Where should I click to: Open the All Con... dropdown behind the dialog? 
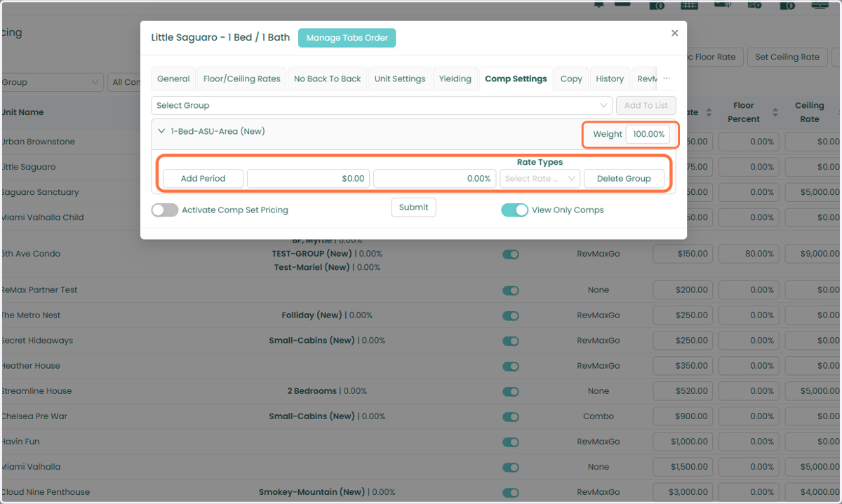125,82
